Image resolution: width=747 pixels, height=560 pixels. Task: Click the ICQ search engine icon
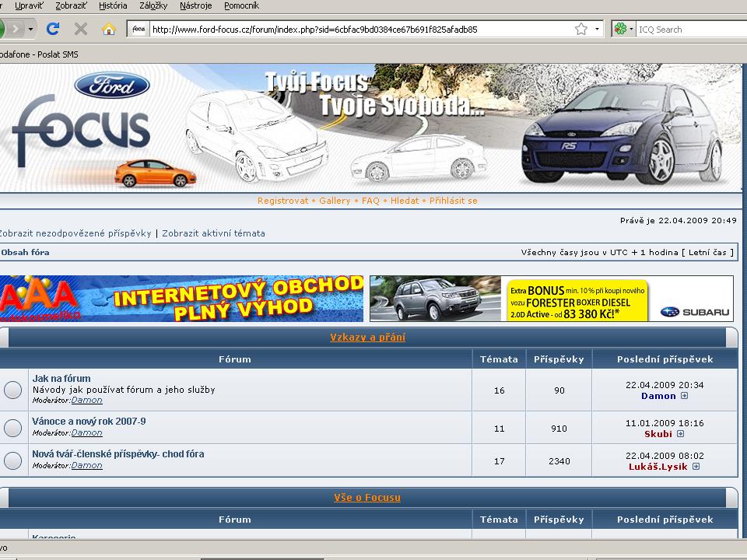click(x=620, y=30)
